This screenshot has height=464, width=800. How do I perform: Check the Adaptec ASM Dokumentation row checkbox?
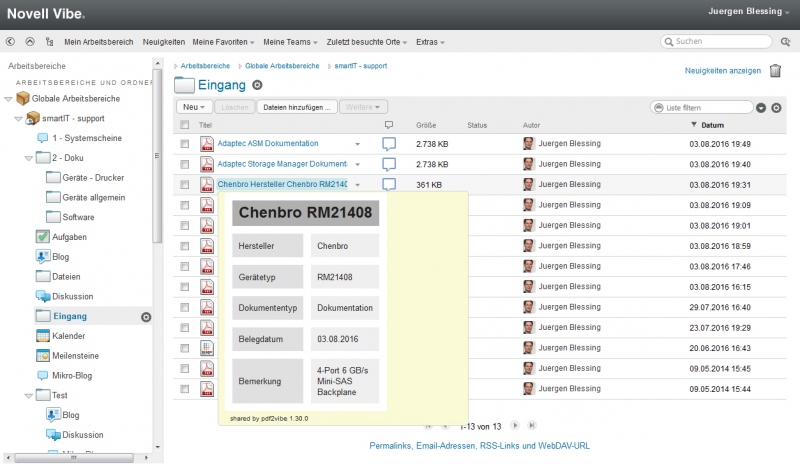185,144
